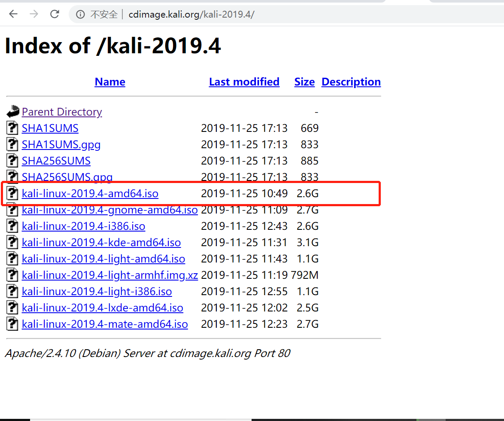Download kali-linux-2019.4-light-amd64.iso
Screen dimensions: 504x421
coord(103,259)
